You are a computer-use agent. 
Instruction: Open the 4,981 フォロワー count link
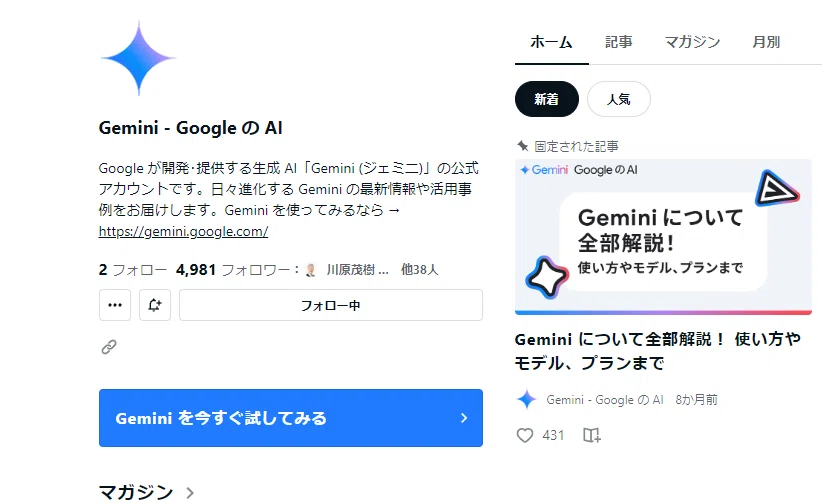(x=233, y=270)
